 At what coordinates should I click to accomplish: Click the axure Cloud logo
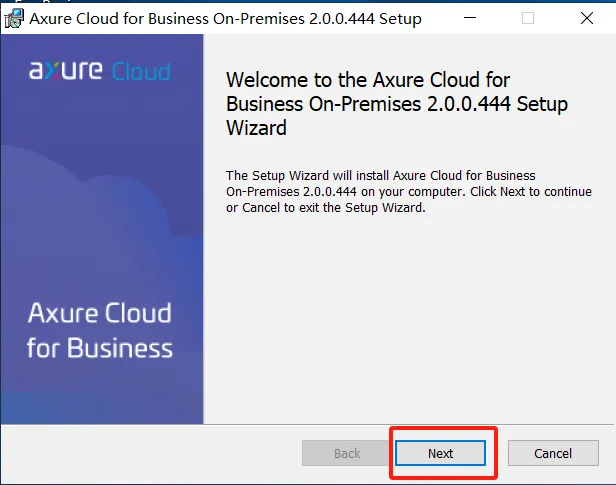tap(99, 71)
